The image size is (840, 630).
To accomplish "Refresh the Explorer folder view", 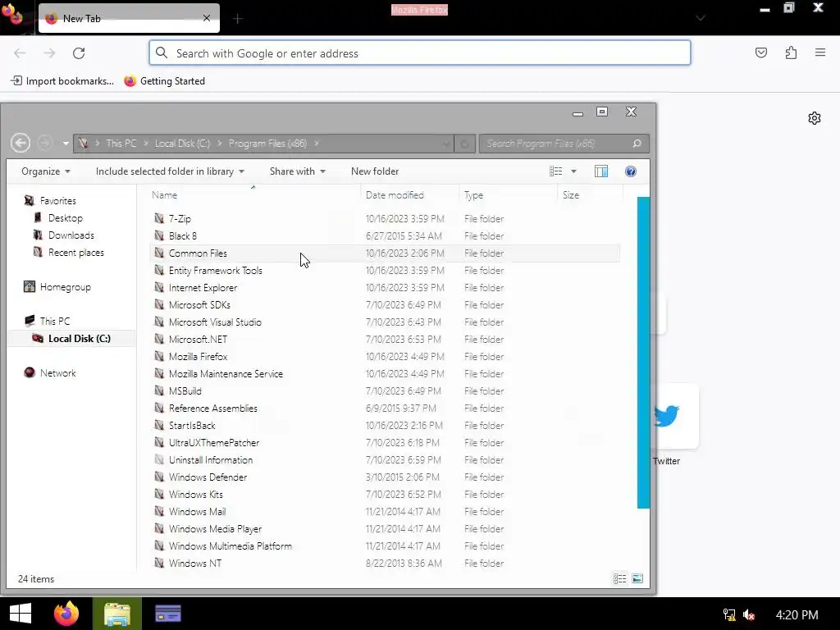I will click(464, 144).
